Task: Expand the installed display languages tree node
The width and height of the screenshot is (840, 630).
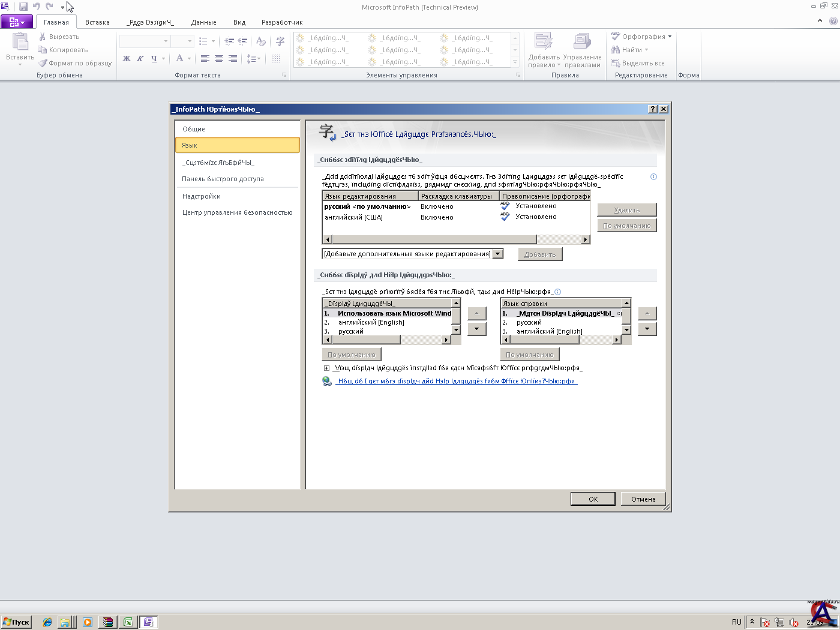Action: 326,368
